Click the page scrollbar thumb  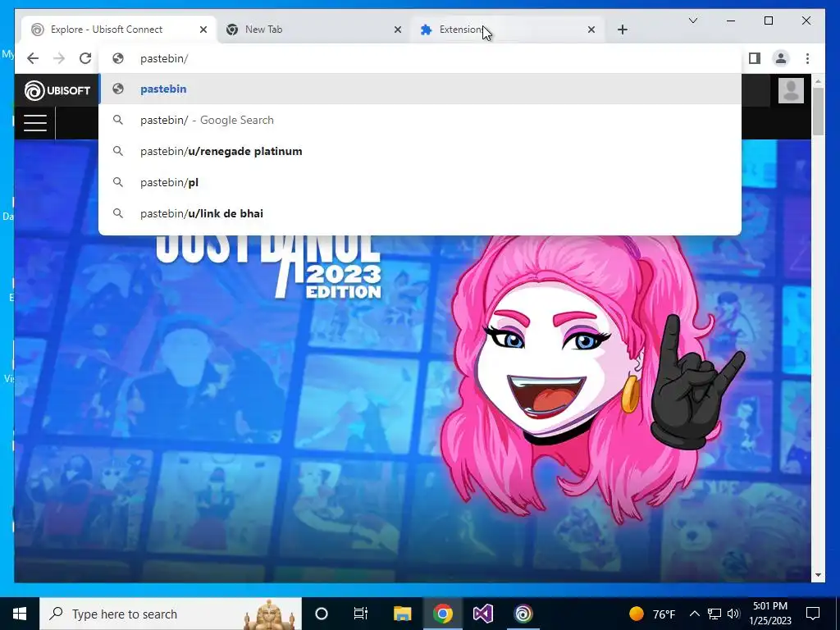pos(818,112)
